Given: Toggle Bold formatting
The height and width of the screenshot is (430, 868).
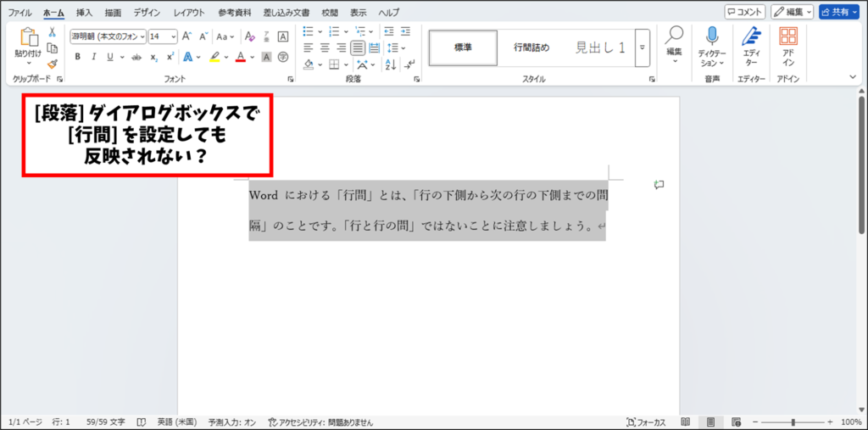Looking at the screenshot, I should (77, 57).
